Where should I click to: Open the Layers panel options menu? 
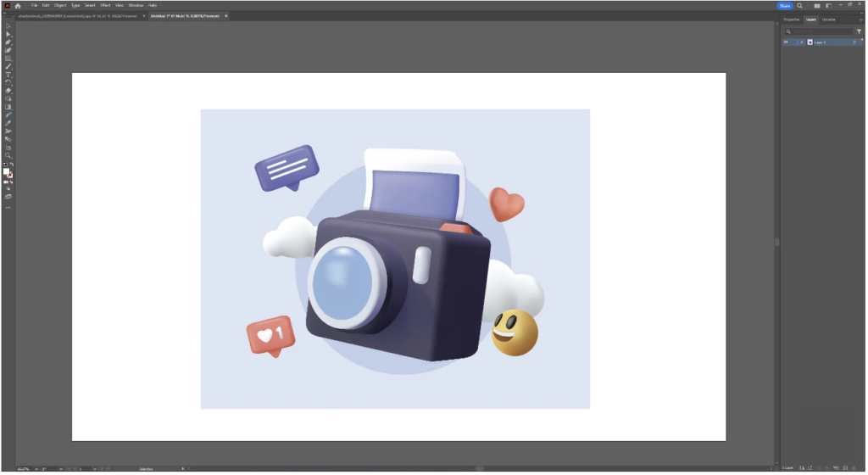point(861,19)
